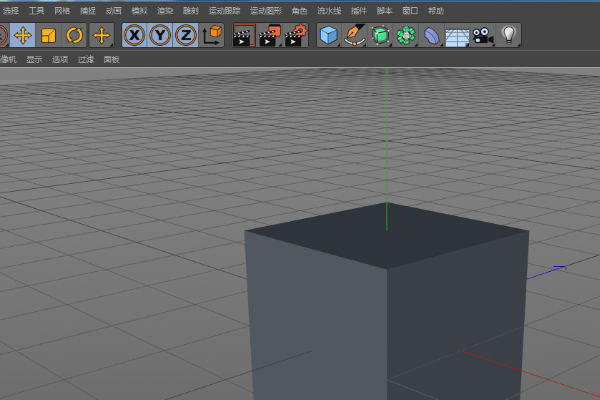
Task: Select the Scale tool
Action: [48, 36]
